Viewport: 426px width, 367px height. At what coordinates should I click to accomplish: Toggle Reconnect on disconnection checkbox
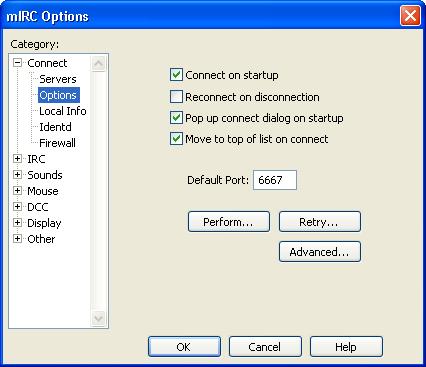176,97
